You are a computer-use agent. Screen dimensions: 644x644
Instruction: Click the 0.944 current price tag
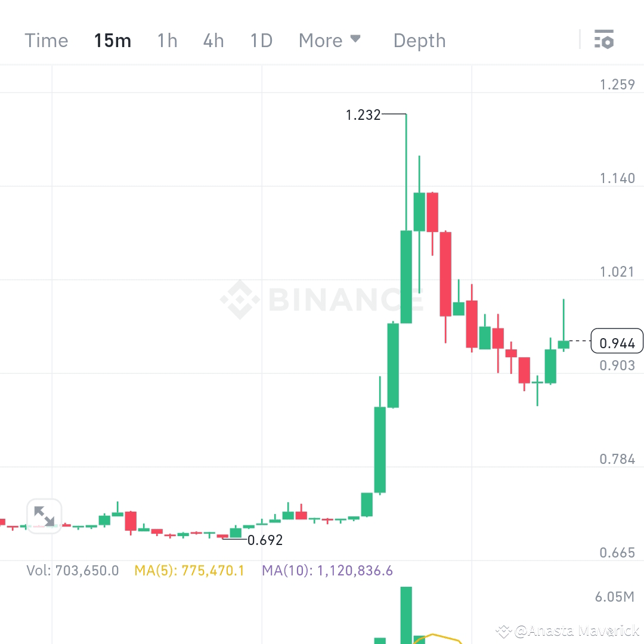pos(617,342)
